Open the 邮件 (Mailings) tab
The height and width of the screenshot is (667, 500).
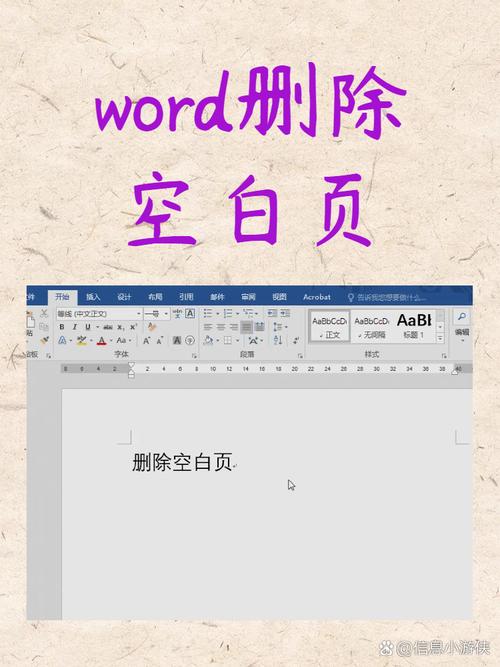coord(217,296)
